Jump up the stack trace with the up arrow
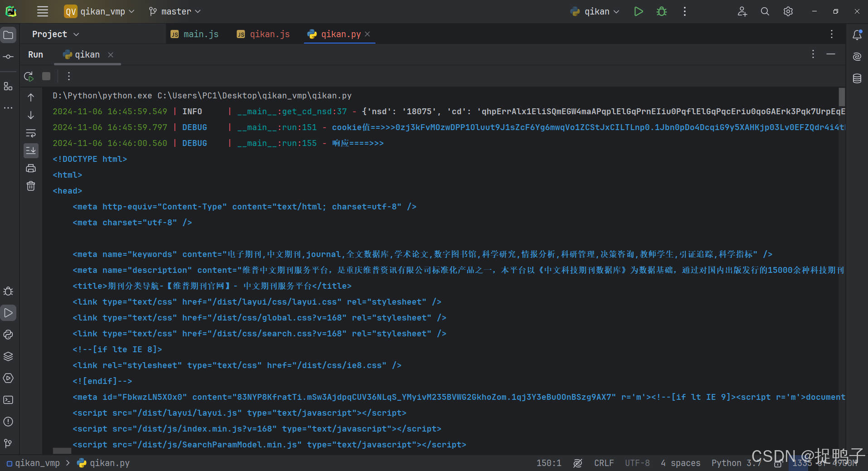Viewport: 868px width, 471px height. point(31,97)
